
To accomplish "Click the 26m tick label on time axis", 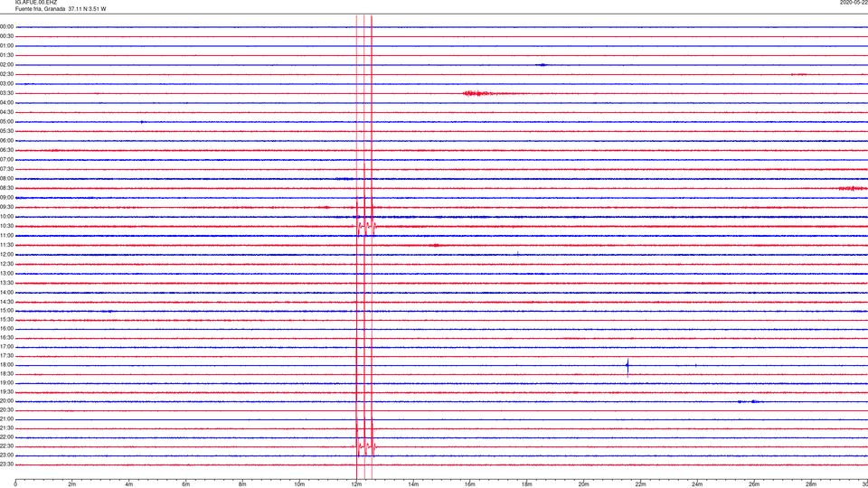I will tap(754, 484).
